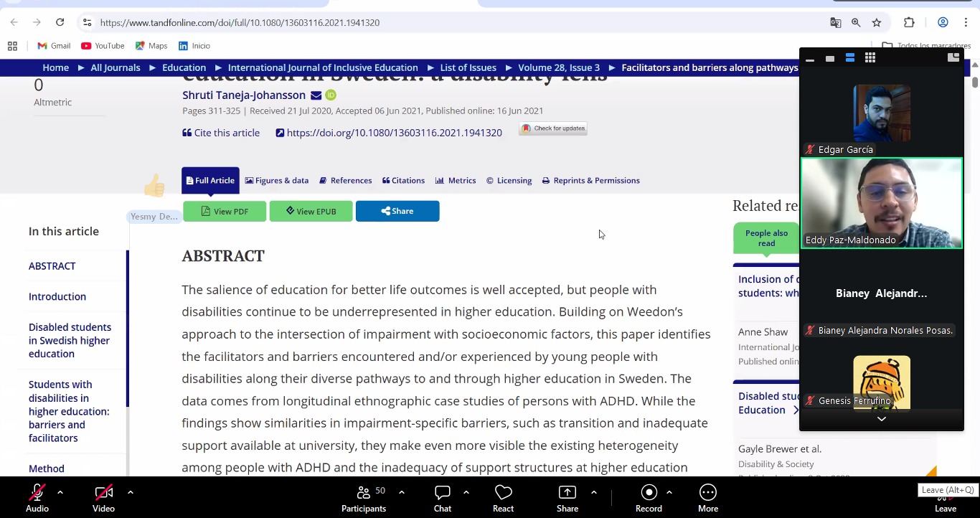Open the More options icon
This screenshot has height=518, width=980.
(707, 493)
